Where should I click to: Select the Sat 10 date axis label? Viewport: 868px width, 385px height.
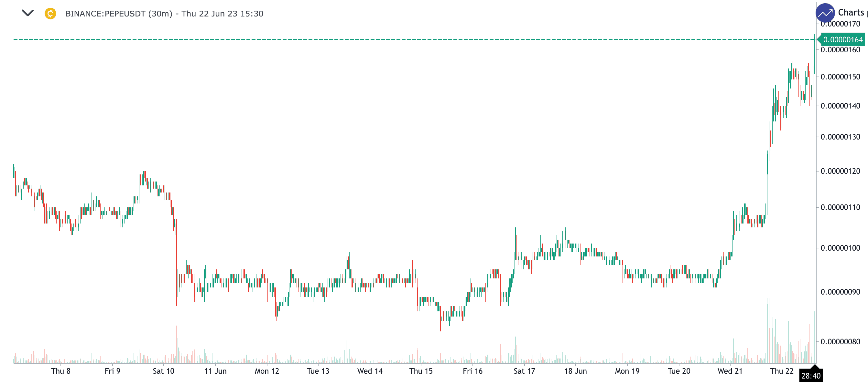click(163, 371)
